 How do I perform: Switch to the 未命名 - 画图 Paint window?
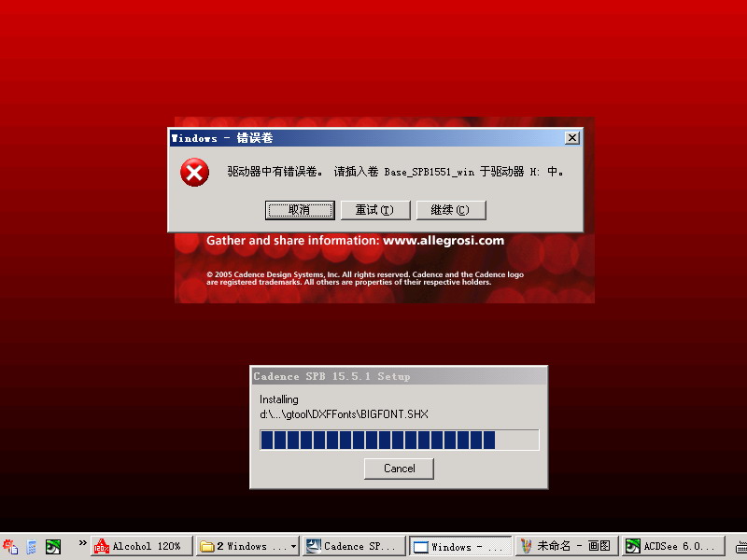[x=567, y=546]
